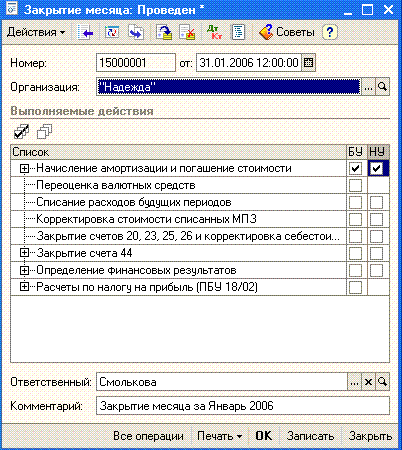
Task: Expand Начисление амортизации и погашение стоимости
Action: (24, 169)
